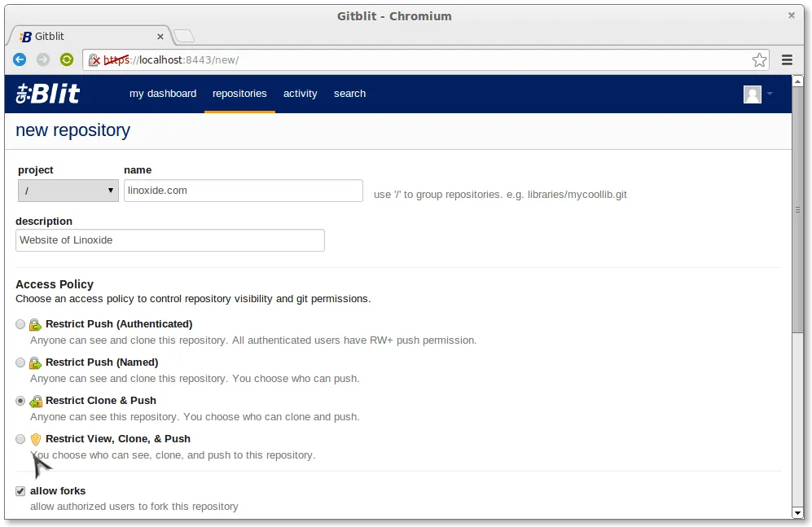Click the user avatar icon
The image size is (812, 527).
753,94
